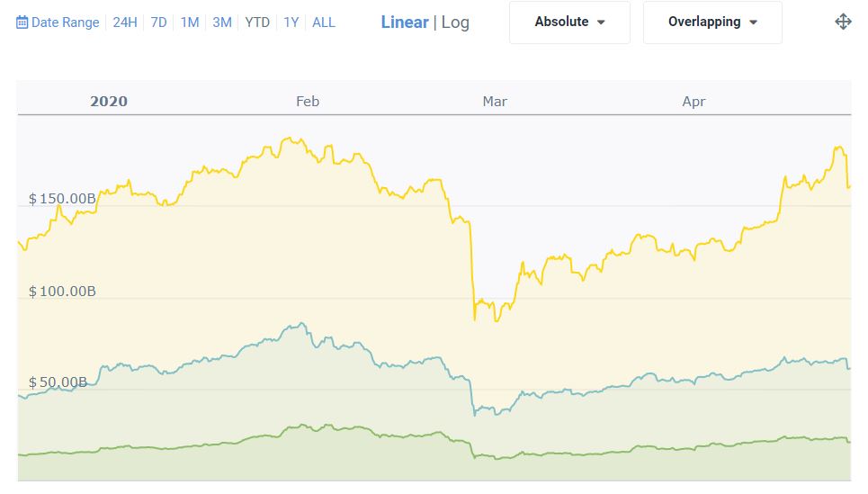The image size is (868, 494).
Task: Click the Overlapping dropdown caret arrow
Action: coord(754,22)
